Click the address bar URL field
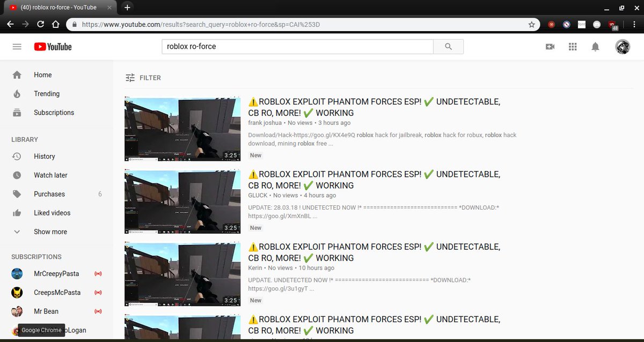Screen dimensions: 644x342 [303, 25]
